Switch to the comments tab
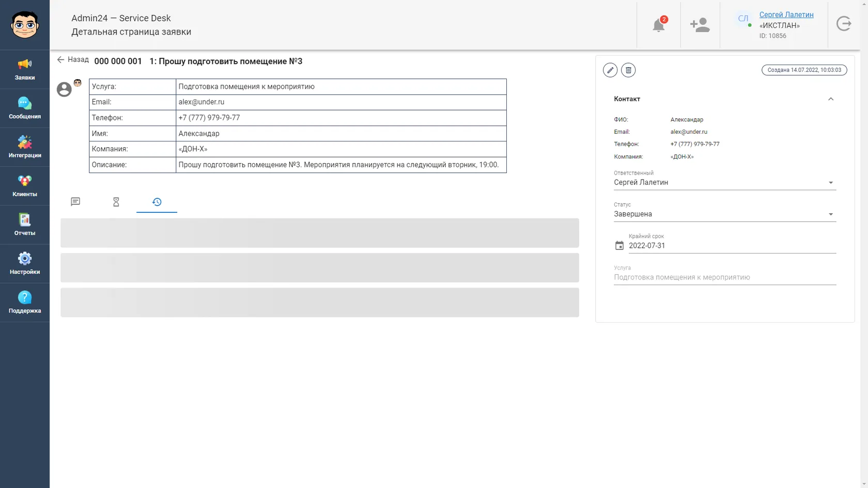Viewport: 868px width, 488px height. (75, 202)
